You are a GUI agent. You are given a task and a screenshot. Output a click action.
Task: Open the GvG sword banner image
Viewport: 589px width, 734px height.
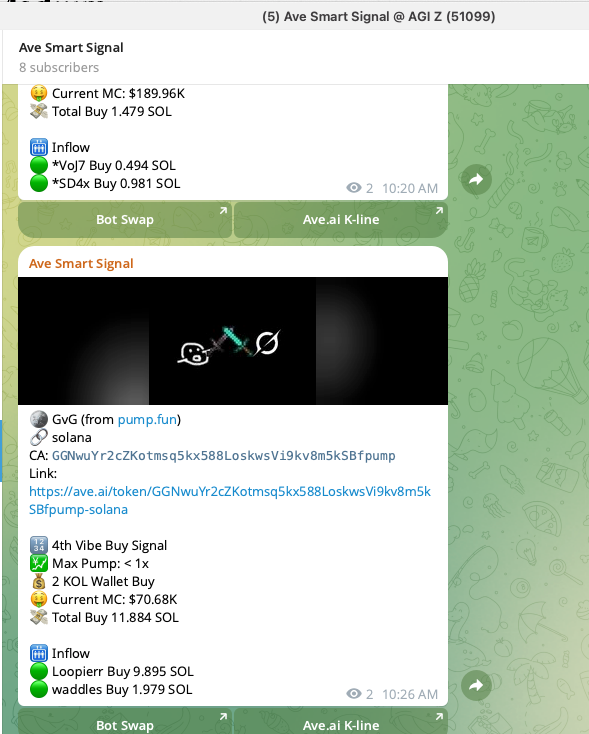tap(233, 341)
